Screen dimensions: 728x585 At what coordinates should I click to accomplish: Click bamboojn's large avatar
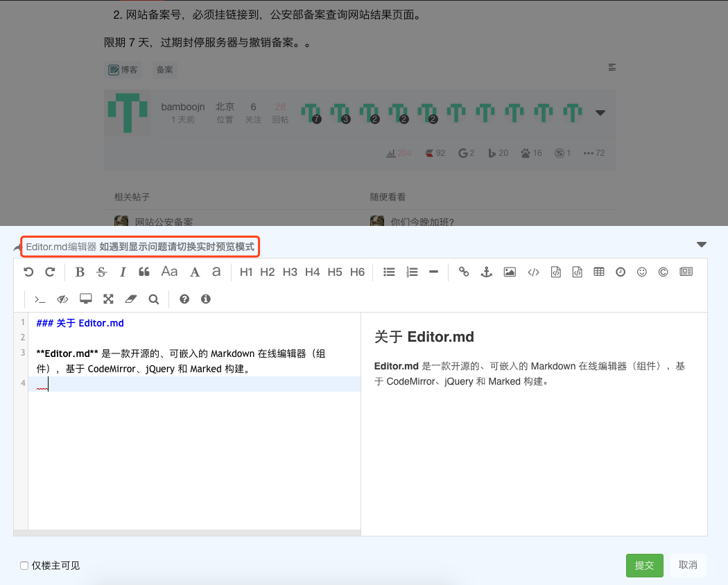coord(128,113)
